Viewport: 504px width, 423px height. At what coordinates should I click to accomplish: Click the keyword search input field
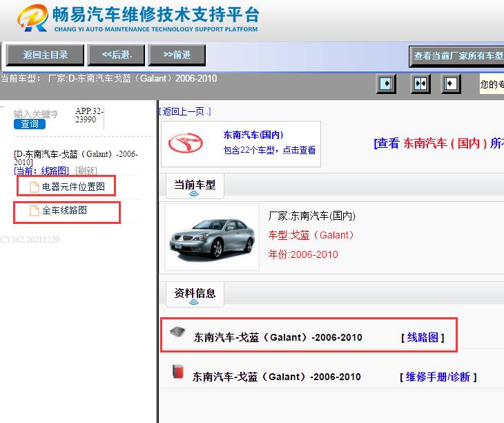[x=36, y=114]
